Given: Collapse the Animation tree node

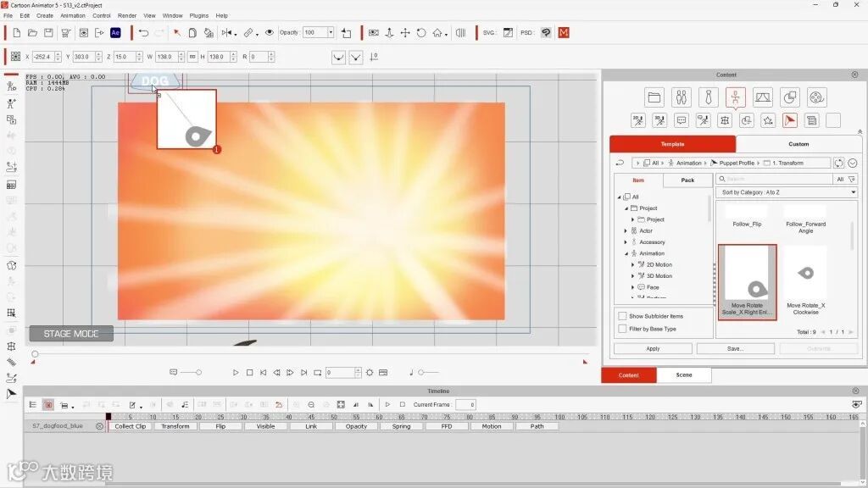Looking at the screenshot, I should 626,253.
